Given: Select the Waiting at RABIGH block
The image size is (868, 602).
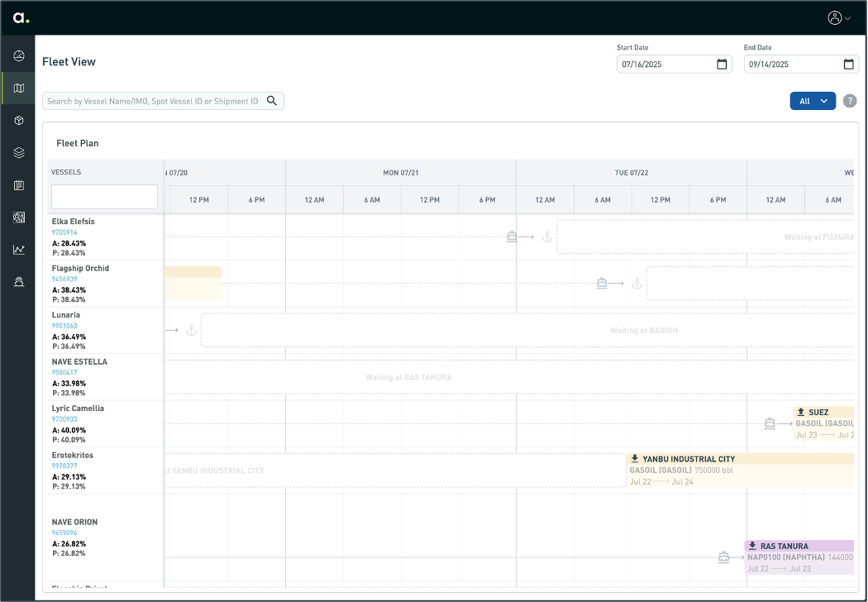Looking at the screenshot, I should [x=527, y=331].
